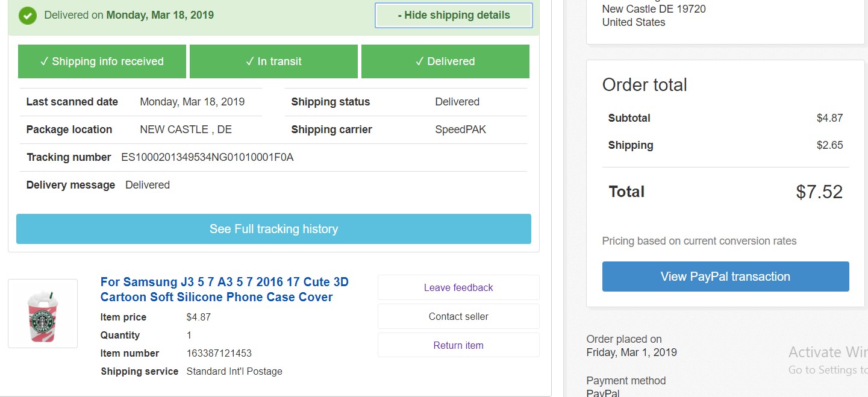
Task: Click Hide shipping details button
Action: click(454, 16)
